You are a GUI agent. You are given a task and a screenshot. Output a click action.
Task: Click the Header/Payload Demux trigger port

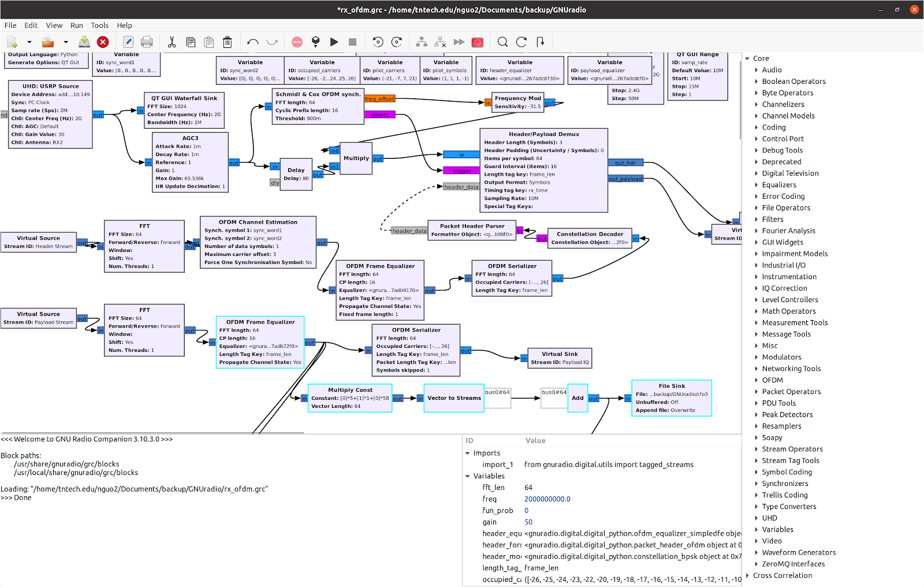coord(461,171)
